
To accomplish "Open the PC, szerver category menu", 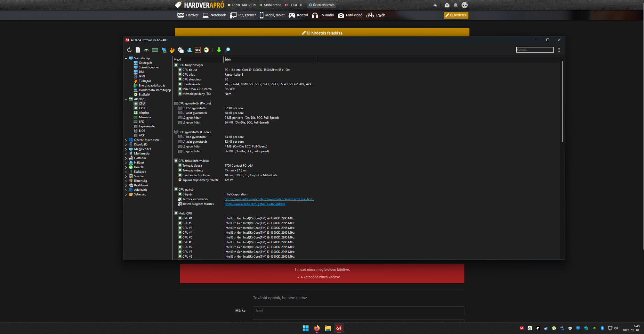I will 243,15.
